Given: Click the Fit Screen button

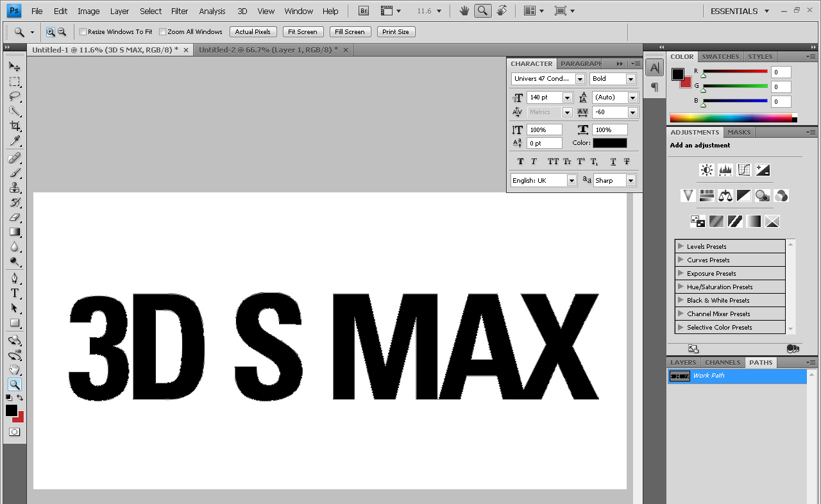Looking at the screenshot, I should tap(302, 31).
